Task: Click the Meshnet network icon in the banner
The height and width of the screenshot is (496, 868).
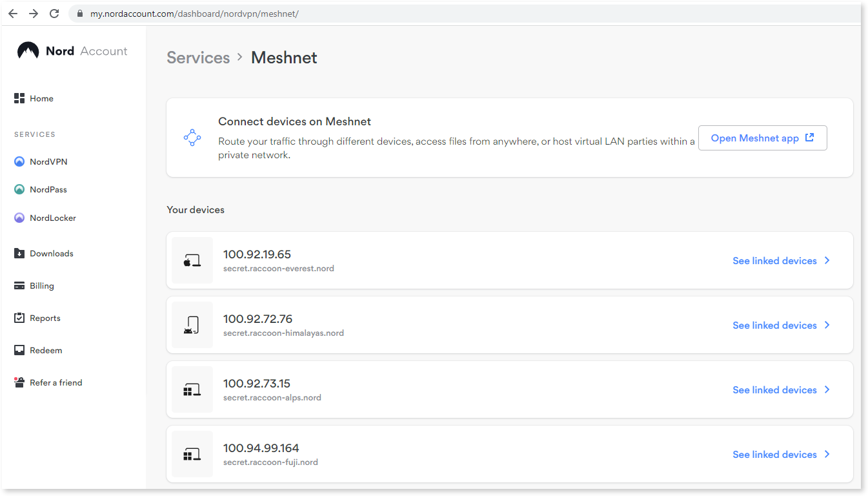Action: pos(192,137)
